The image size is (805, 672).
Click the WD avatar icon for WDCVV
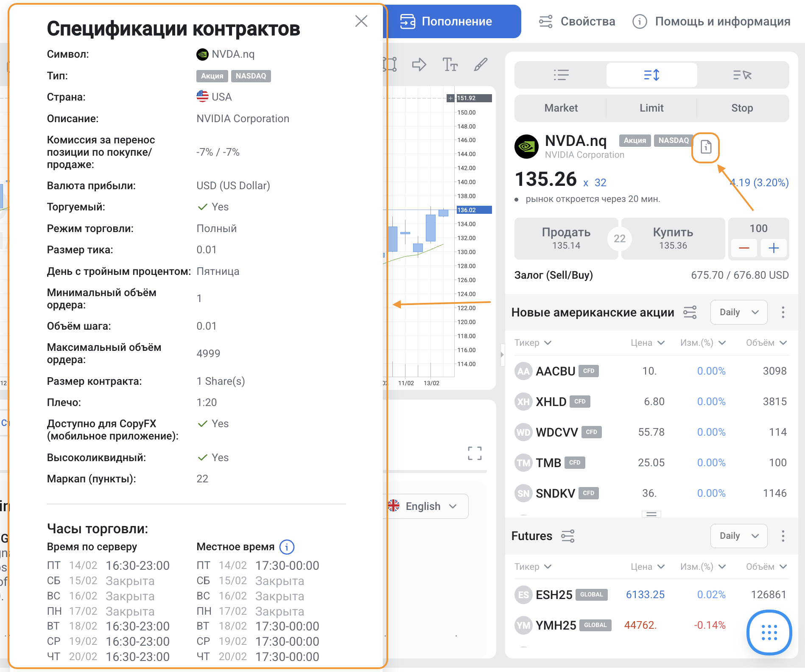pyautogui.click(x=523, y=432)
